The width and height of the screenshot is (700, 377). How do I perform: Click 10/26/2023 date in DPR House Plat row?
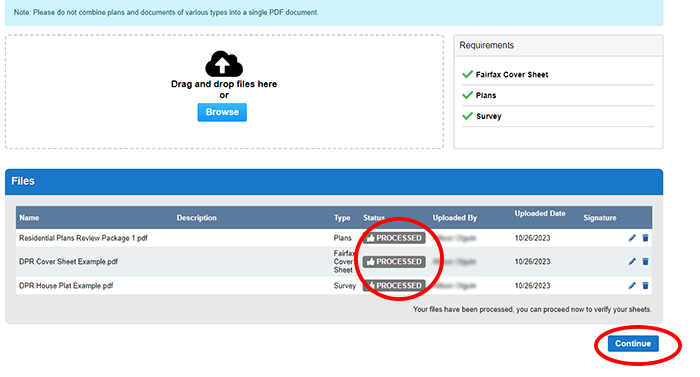point(532,285)
